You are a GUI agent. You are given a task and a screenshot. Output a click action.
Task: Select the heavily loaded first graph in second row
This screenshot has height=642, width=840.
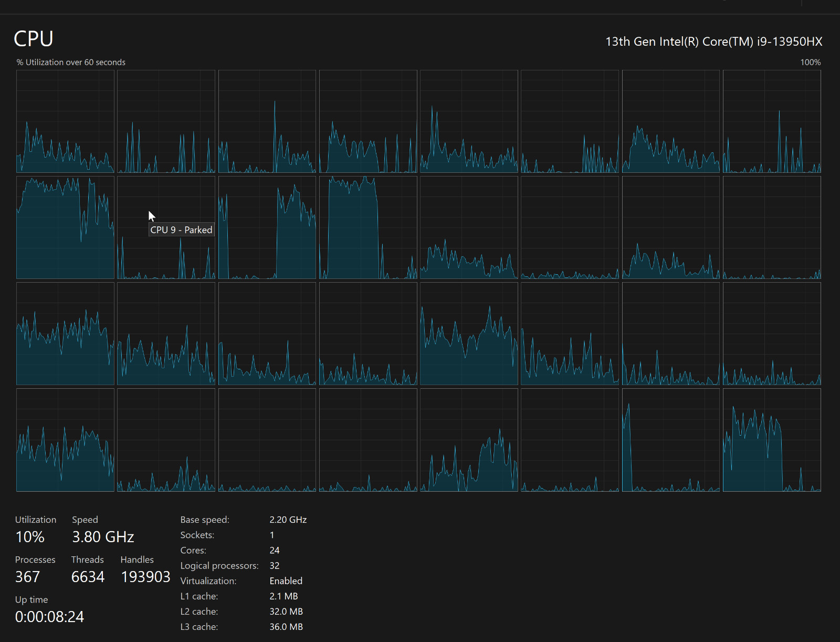pos(65,227)
